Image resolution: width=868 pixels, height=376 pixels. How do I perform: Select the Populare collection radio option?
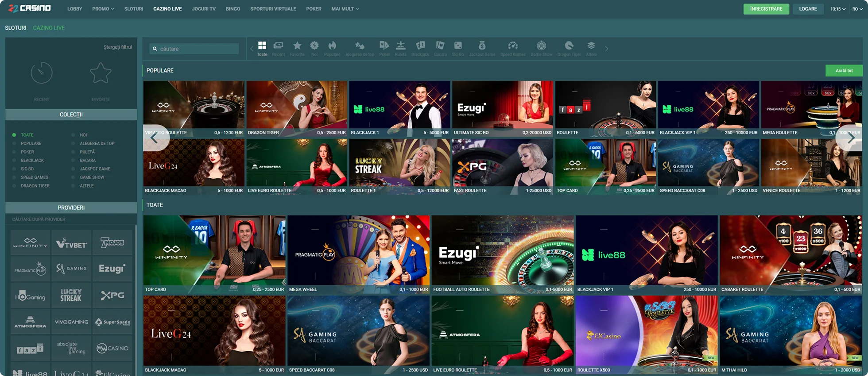pyautogui.click(x=14, y=143)
